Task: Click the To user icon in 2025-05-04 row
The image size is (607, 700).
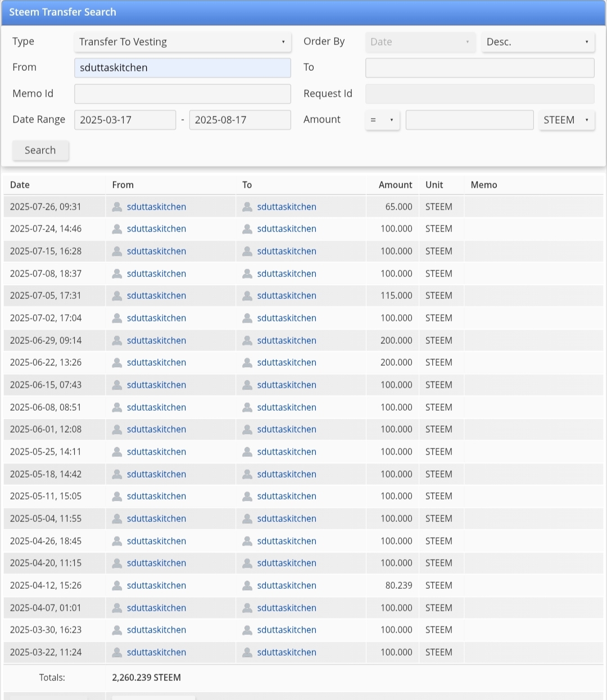Action: coord(247,519)
